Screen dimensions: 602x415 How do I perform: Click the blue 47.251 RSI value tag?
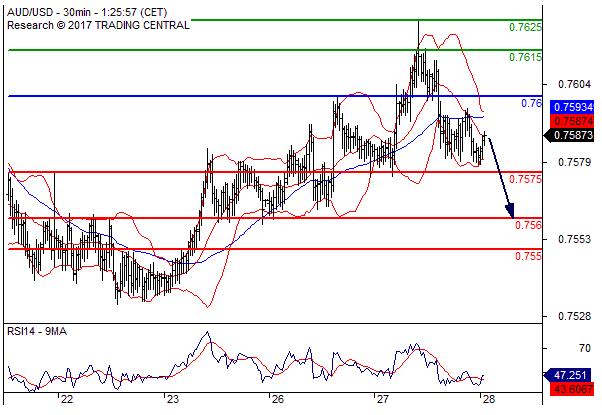[569, 375]
